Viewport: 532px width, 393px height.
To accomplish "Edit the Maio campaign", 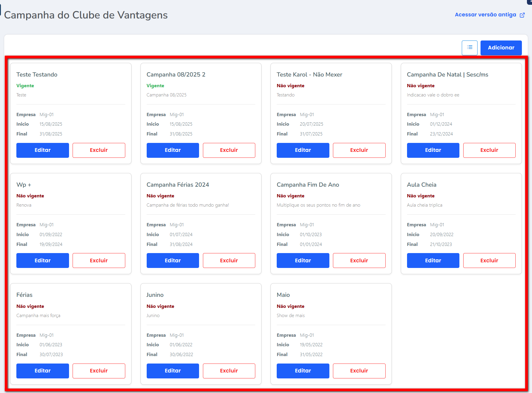I will [303, 371].
